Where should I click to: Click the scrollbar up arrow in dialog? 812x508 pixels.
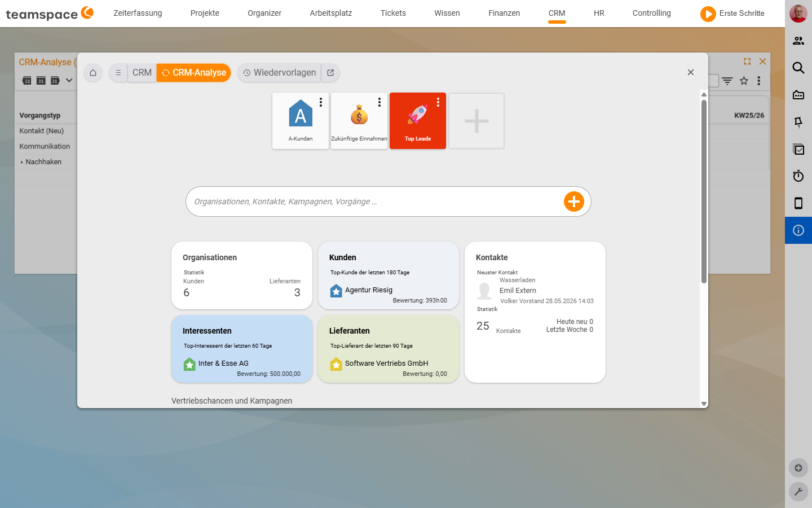point(704,94)
